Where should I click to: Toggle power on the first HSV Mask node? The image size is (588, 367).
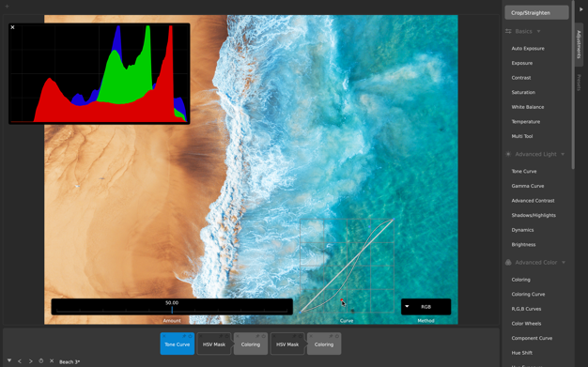tap(227, 336)
